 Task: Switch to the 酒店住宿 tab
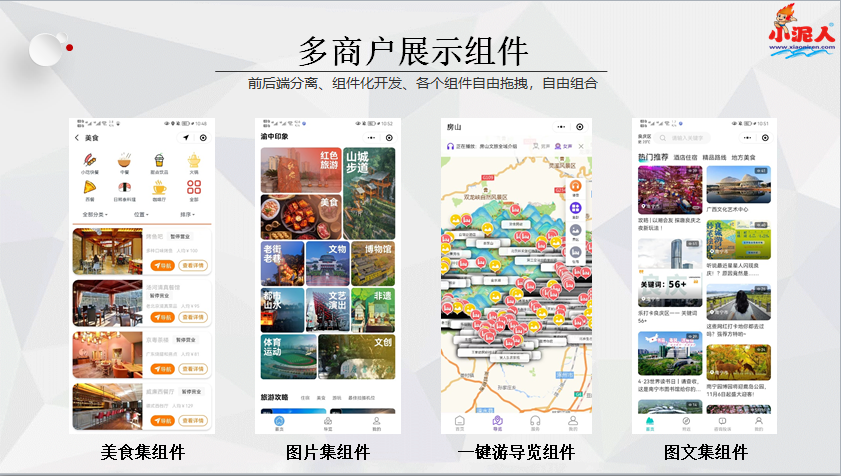click(685, 157)
